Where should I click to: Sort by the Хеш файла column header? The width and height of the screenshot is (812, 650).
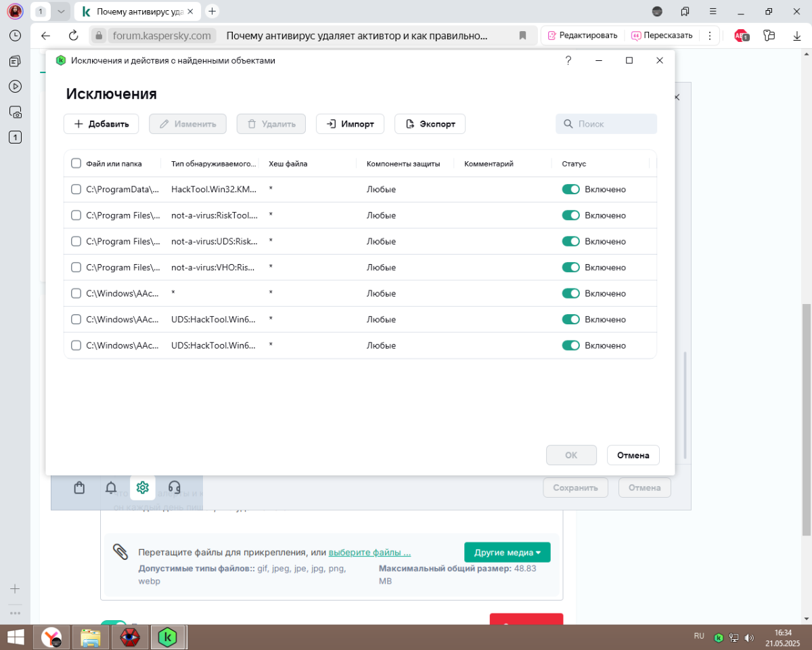point(288,164)
